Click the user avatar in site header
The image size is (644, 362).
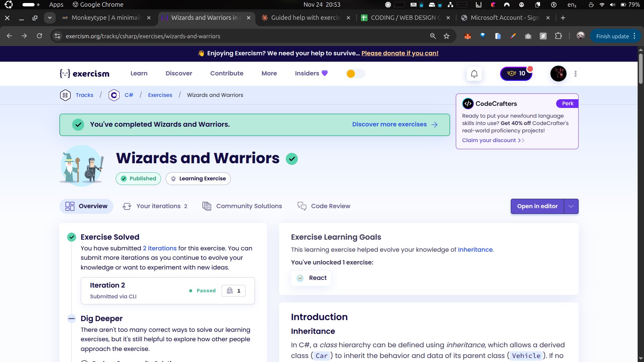[x=558, y=73]
